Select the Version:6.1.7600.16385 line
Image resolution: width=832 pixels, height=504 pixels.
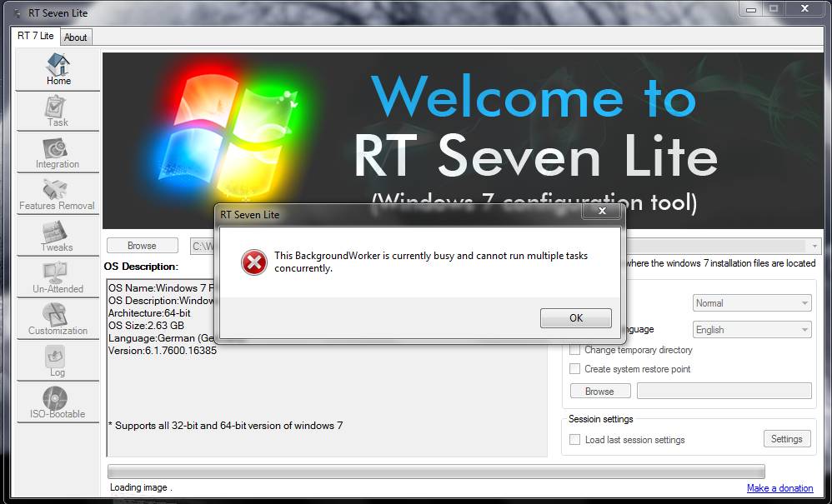click(163, 351)
